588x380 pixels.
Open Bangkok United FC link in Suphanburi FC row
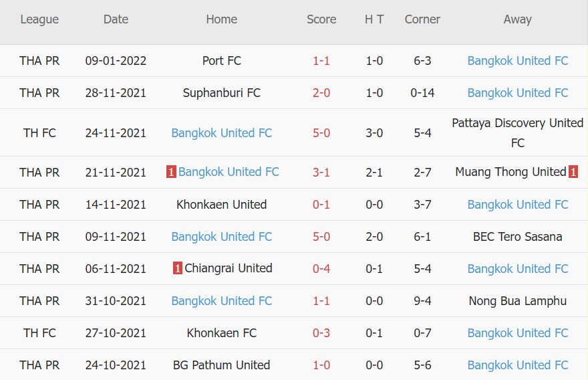coord(517,93)
